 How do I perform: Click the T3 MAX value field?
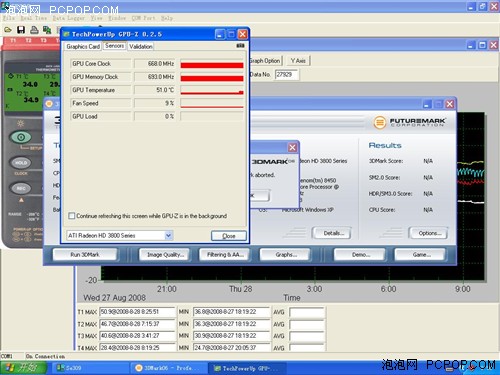click(137, 336)
